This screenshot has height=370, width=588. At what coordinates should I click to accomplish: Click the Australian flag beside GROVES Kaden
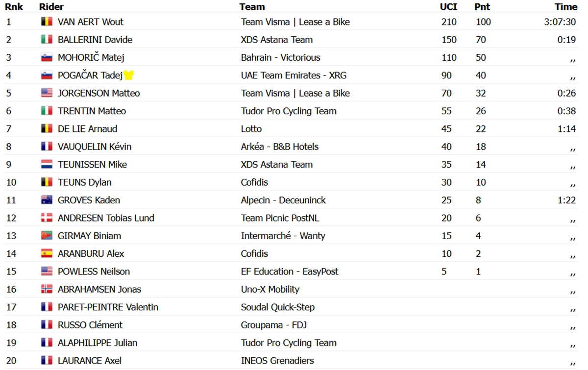(x=47, y=200)
